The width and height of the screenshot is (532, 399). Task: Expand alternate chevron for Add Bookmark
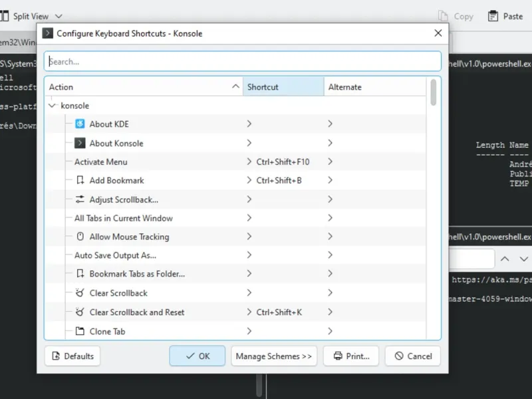coord(330,180)
